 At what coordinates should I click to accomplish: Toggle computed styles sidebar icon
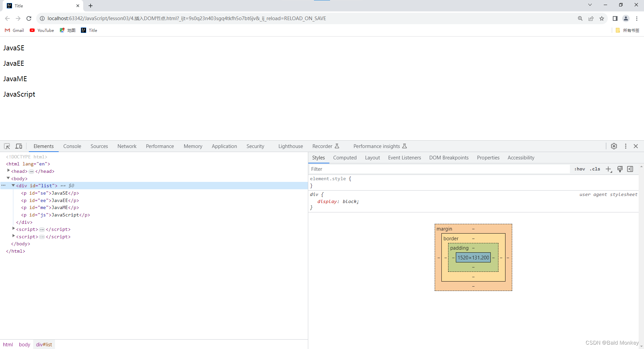630,169
